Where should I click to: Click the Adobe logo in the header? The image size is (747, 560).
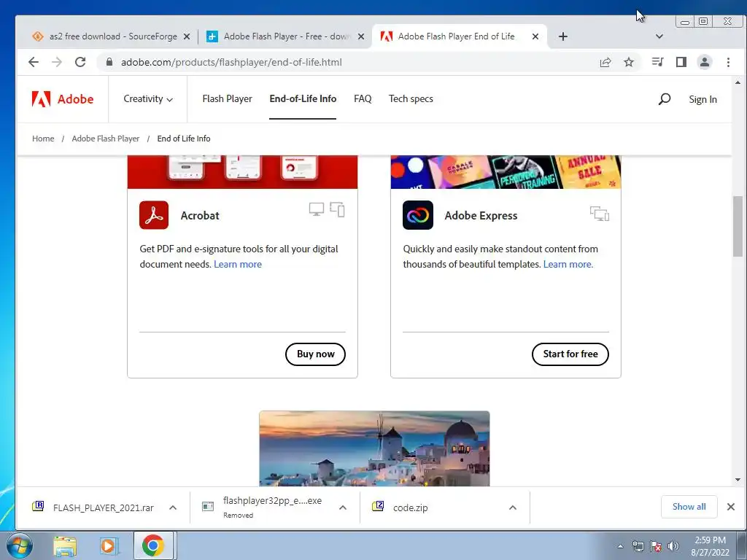63,99
